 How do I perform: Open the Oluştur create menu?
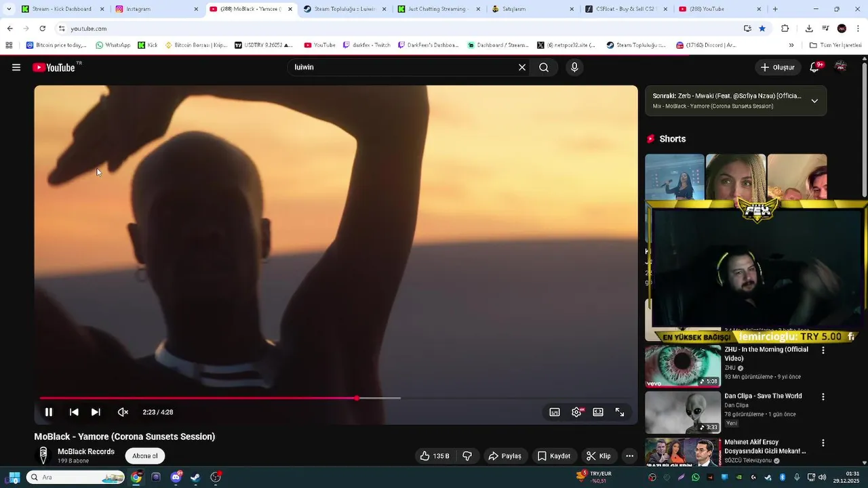(x=777, y=67)
